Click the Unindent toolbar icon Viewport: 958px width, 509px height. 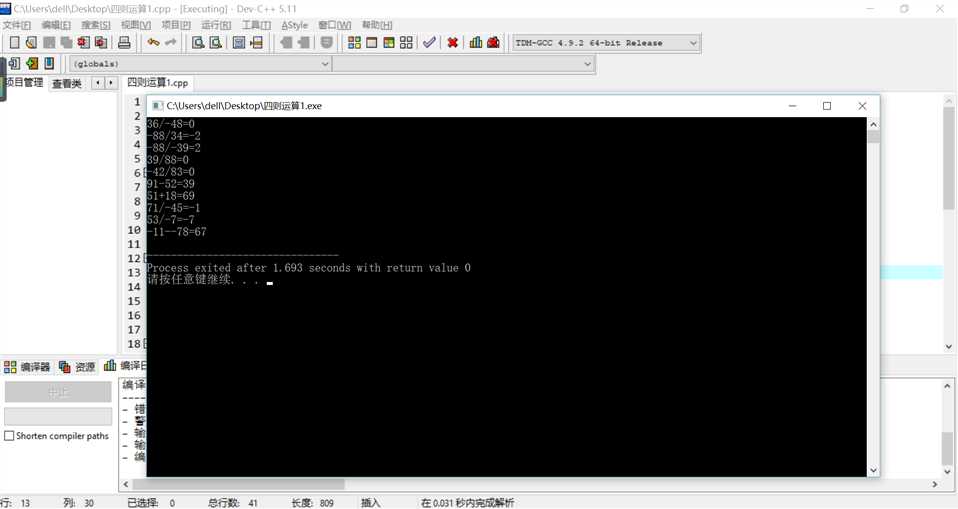click(x=286, y=42)
